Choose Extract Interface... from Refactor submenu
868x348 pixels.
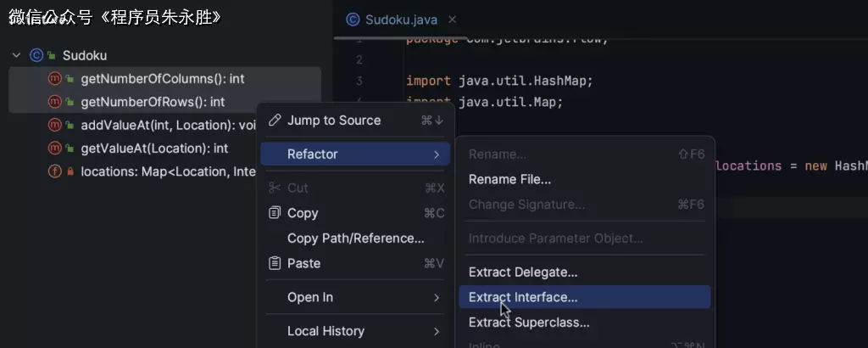(523, 297)
